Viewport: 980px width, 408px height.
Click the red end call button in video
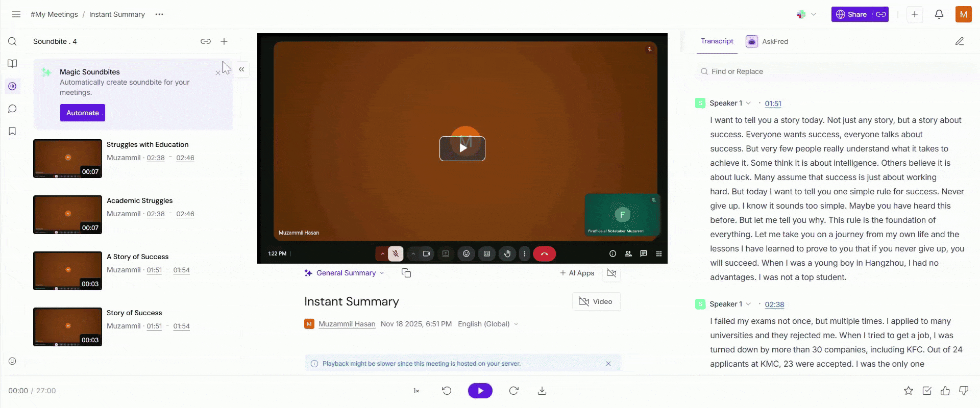point(545,253)
